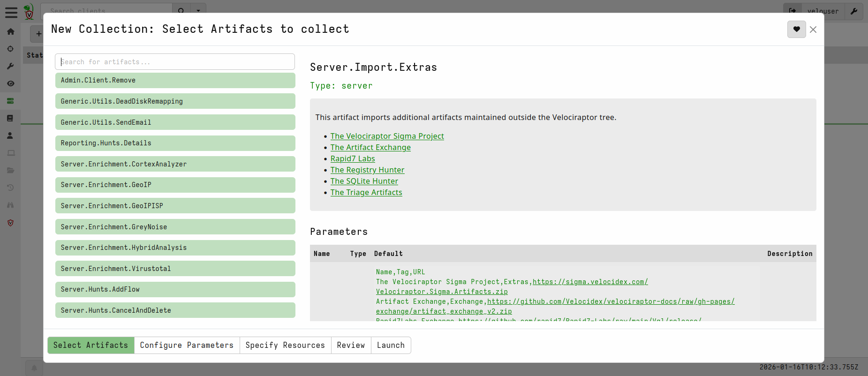Focus the Search for artifacts field
Image resolution: width=868 pixels, height=376 pixels.
click(175, 62)
